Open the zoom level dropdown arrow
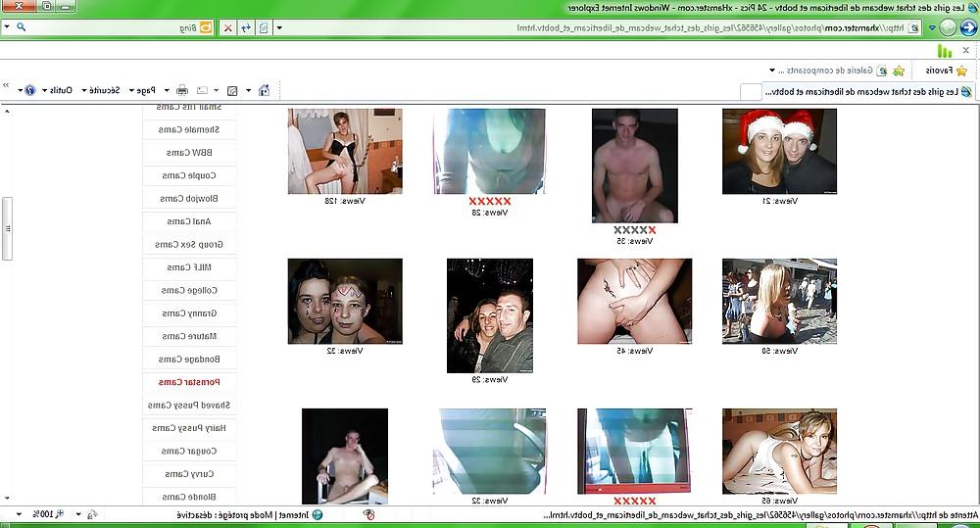This screenshot has height=528, width=980. coord(19,514)
